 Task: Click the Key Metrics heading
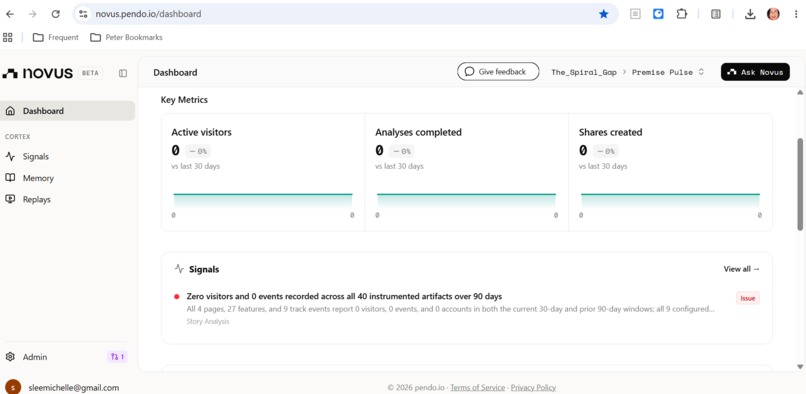[x=184, y=100]
